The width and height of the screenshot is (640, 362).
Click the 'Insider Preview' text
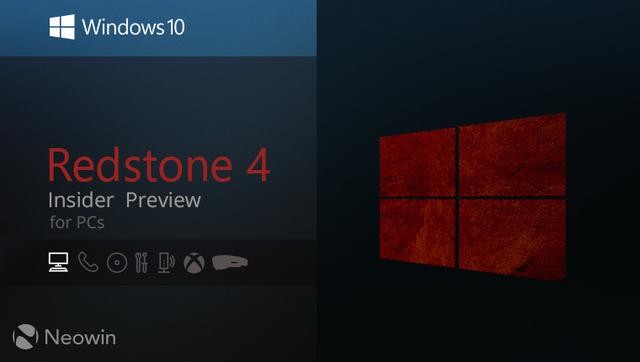click(124, 200)
